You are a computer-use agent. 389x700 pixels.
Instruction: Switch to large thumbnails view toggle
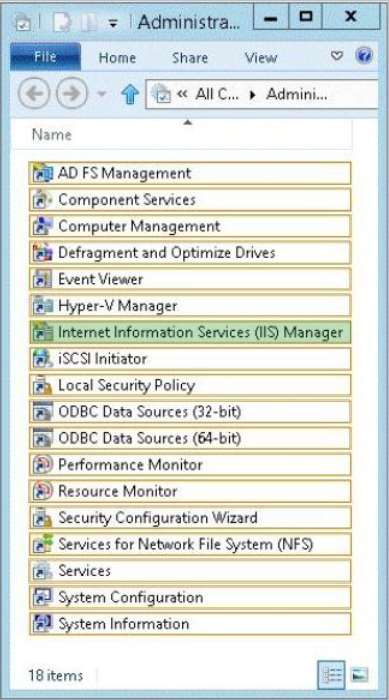(x=359, y=674)
